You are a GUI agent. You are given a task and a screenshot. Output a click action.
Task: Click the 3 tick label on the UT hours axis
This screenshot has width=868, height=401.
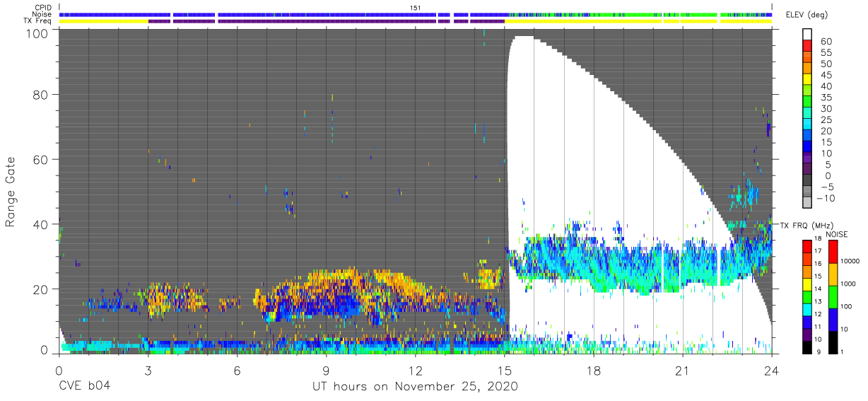coord(148,371)
